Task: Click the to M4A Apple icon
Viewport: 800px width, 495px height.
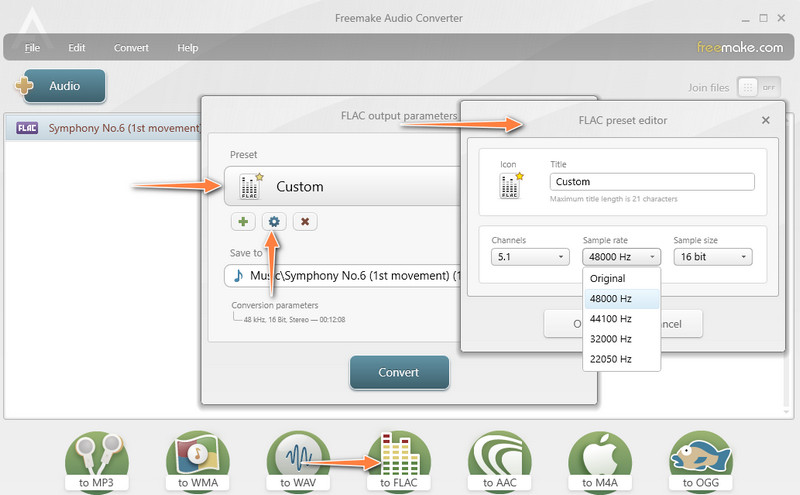Action: click(600, 461)
